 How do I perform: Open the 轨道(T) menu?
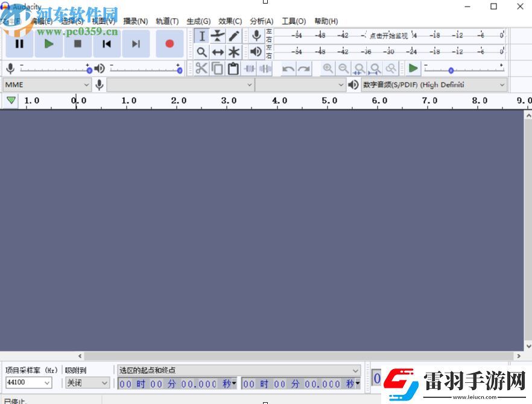[167, 21]
